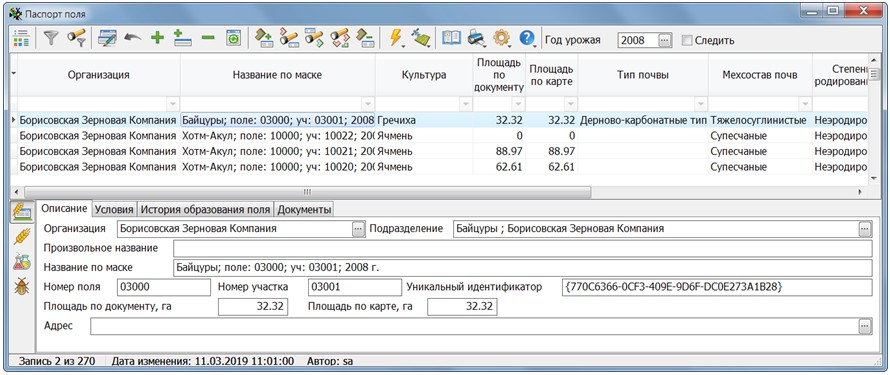Click the Дерново-карбонатные soil type cell
The image size is (890, 375).
click(643, 120)
